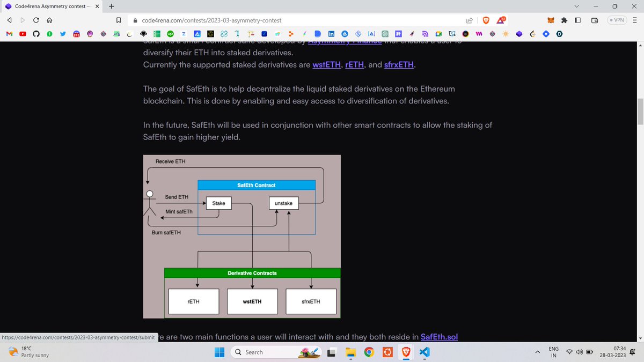Viewport: 644px width, 362px height.
Task: Toggle the VPN button
Action: coord(618,20)
